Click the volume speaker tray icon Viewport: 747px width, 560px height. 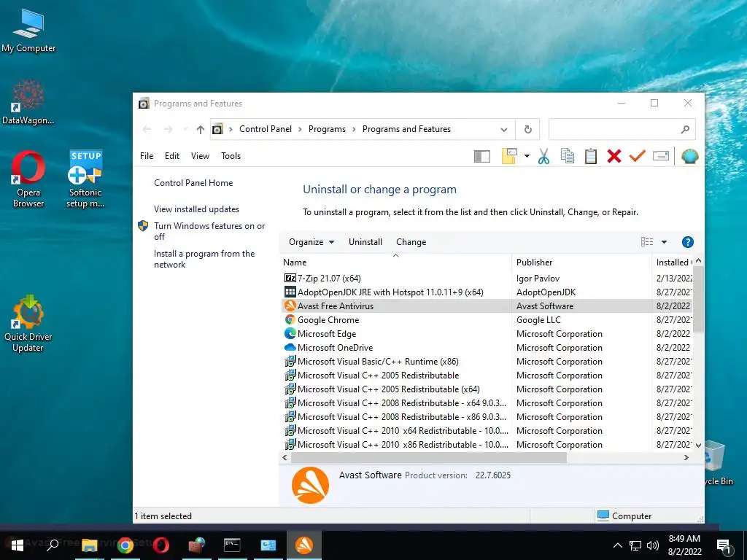coord(653,545)
